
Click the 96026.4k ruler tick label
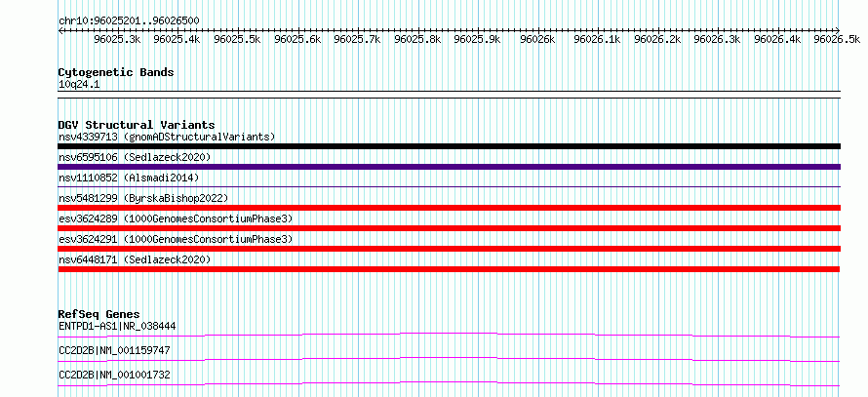point(777,39)
